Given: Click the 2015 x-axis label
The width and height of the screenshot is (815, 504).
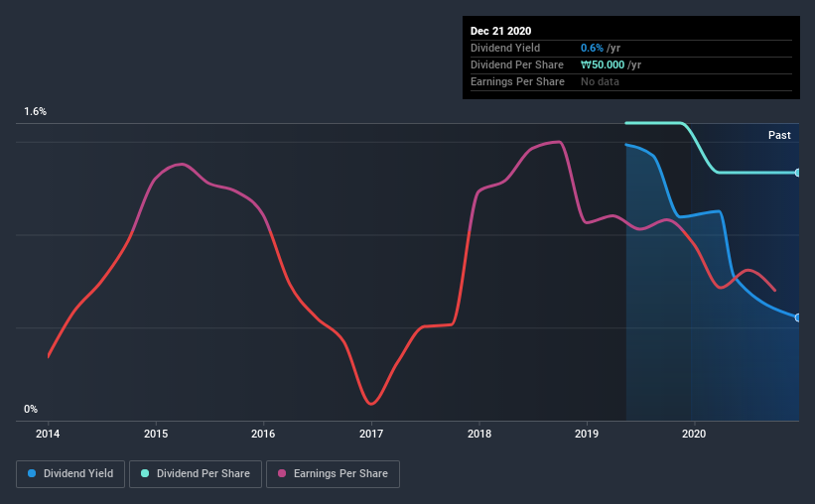Looking at the screenshot, I should [156, 434].
